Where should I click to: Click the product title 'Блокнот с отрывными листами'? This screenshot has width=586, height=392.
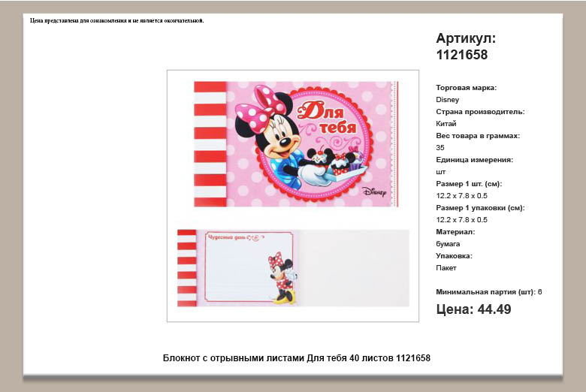[x=296, y=358]
